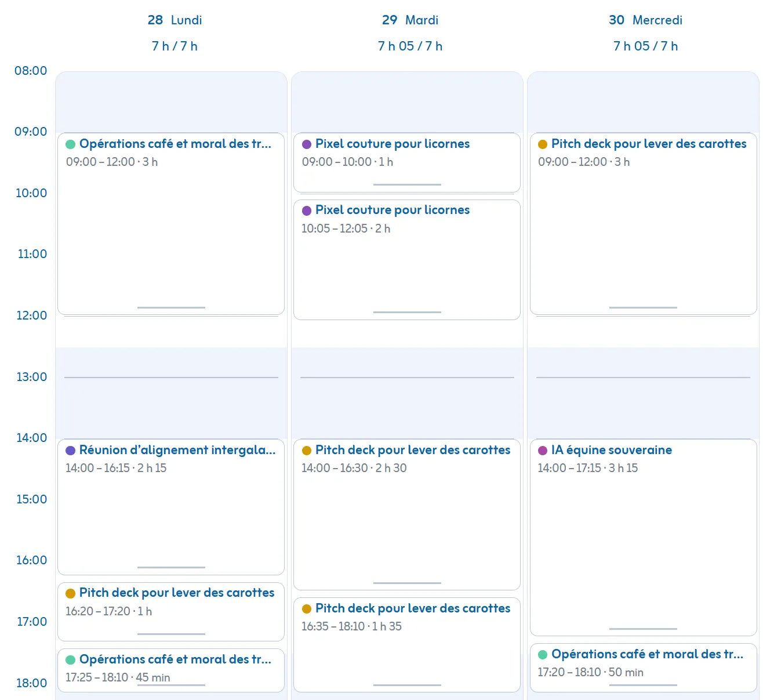
Task: Grab resize handle of Monday 16:20–17:20 Pitch deck
Action: [x=171, y=634]
